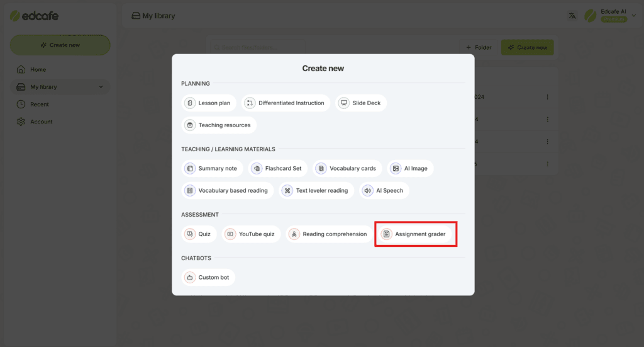
Task: Choose Reading comprehension assessment
Action: pyautogui.click(x=330, y=234)
